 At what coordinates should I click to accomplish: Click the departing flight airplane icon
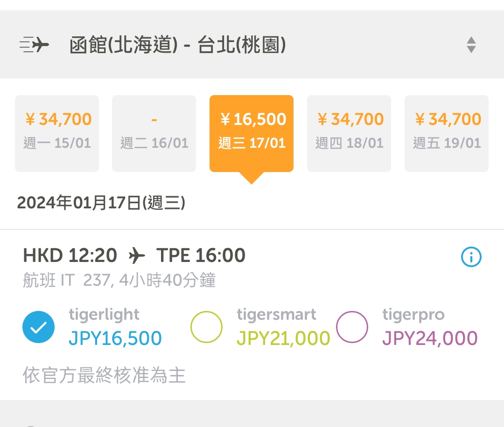(x=35, y=45)
